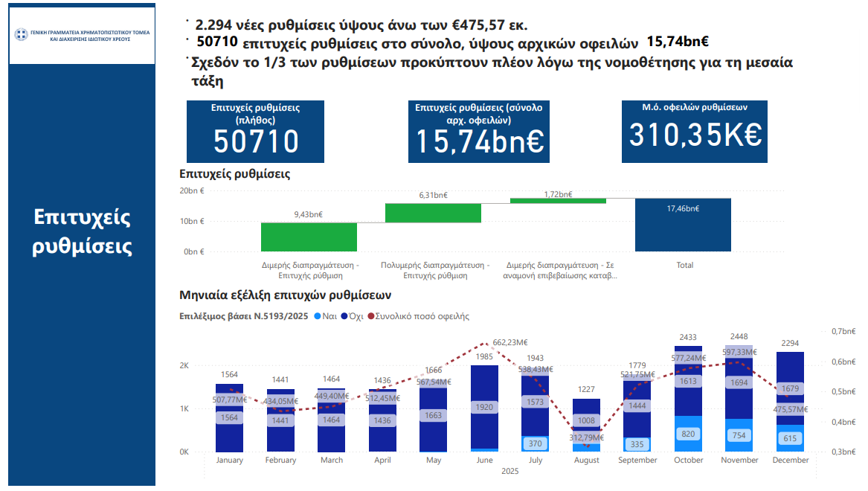Click the 'Επιτυχείς ρυθμίσεις' sidebar title
This screenshot has height=491, width=868.
pos(82,231)
